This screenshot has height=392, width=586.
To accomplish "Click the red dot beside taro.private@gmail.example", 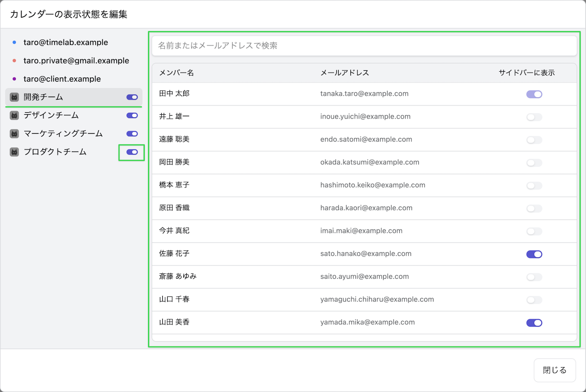I will 14,61.
